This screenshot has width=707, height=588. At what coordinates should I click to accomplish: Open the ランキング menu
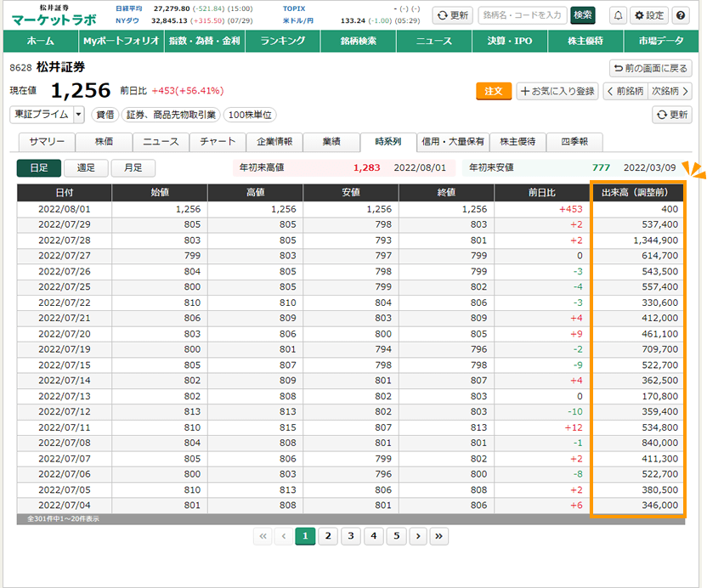pos(283,41)
